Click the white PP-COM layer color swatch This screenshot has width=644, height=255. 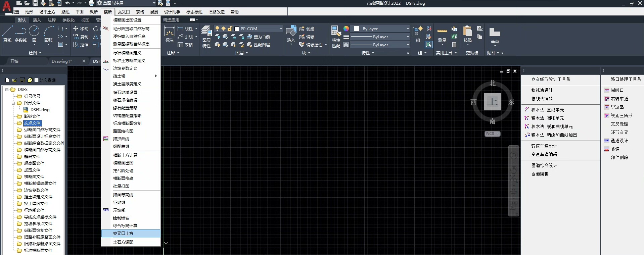(236, 29)
